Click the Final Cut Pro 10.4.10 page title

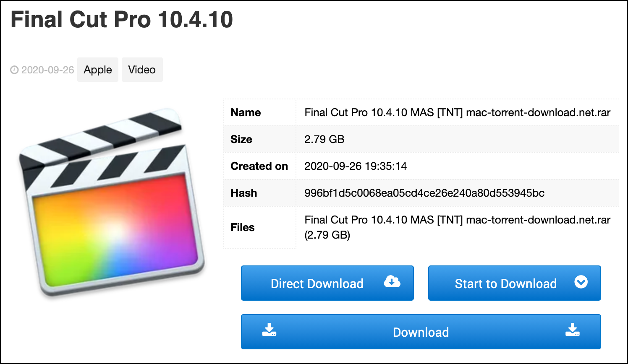click(122, 20)
